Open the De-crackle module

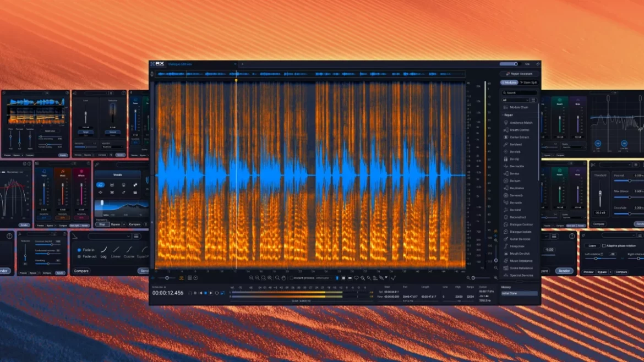coord(514,167)
